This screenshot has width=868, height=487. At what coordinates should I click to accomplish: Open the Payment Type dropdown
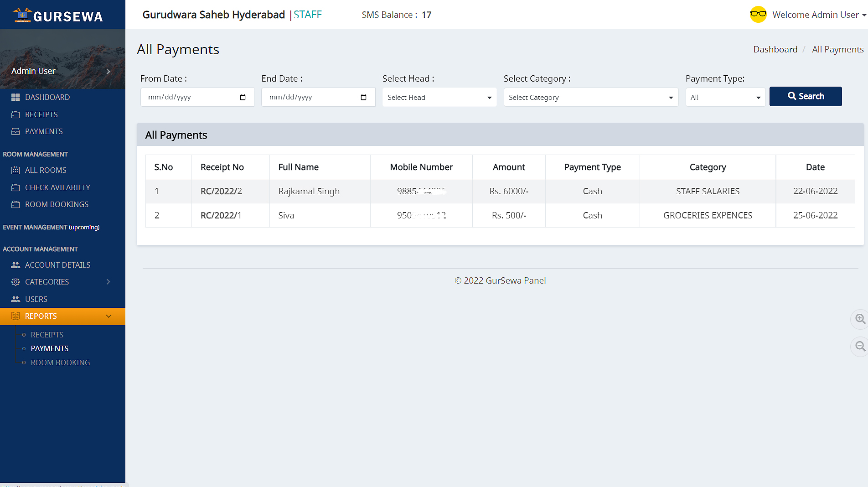coord(725,97)
